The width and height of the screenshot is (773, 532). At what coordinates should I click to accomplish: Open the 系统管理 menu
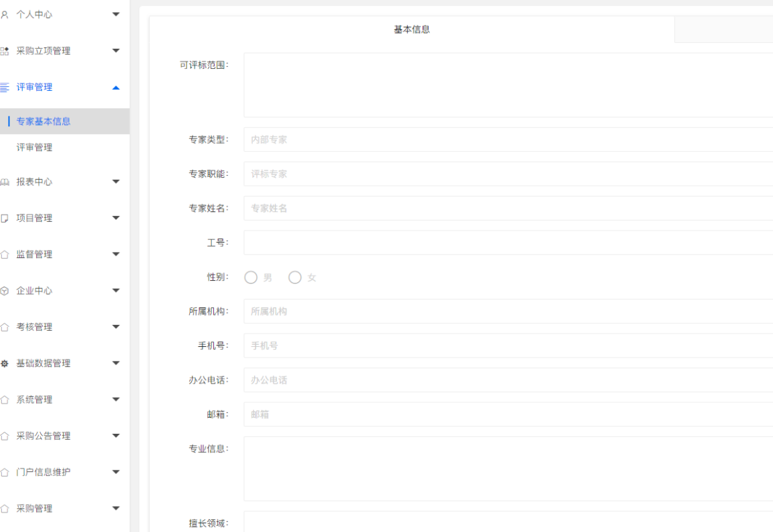point(65,400)
